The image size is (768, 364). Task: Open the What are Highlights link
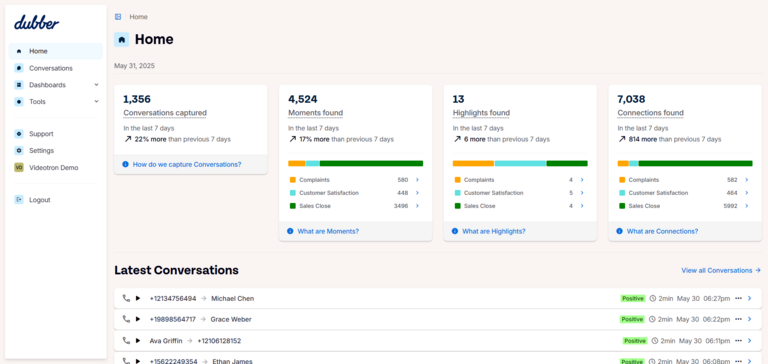click(494, 231)
